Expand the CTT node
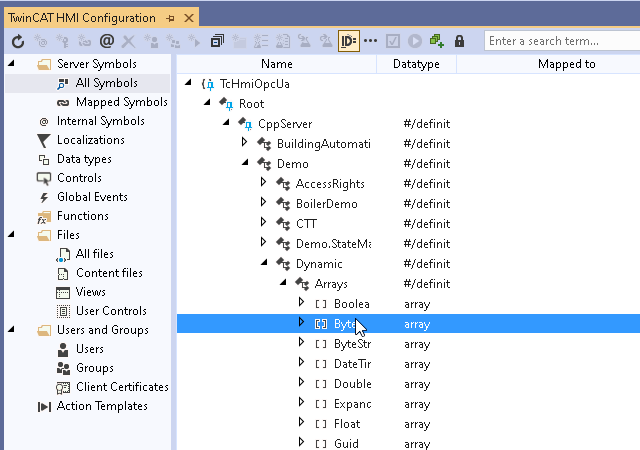This screenshot has height=450, width=640. click(x=263, y=222)
